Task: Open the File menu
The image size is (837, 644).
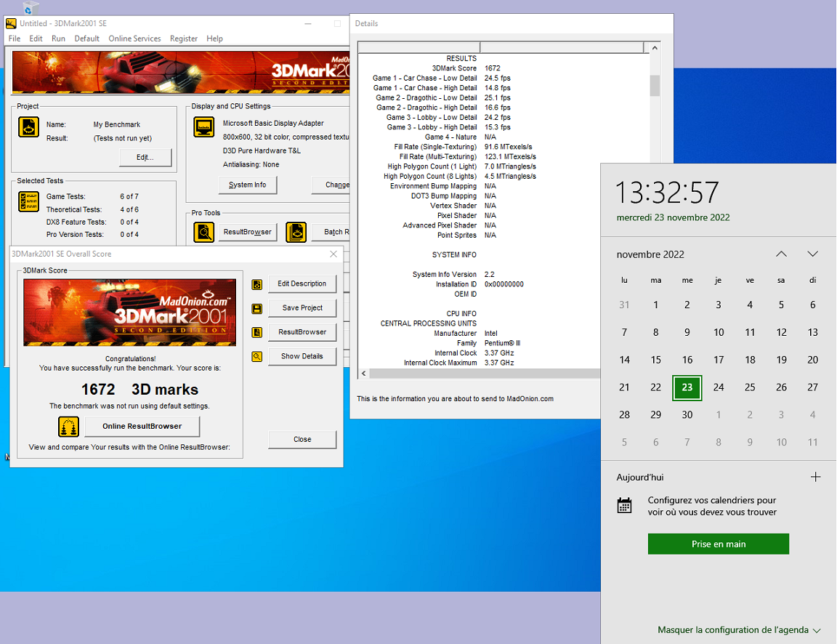Action: pyautogui.click(x=15, y=39)
